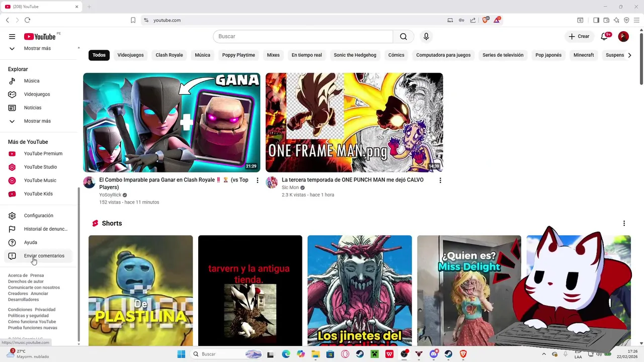Open the YouTube hamburger guide menu
The image size is (644, 362).
click(x=12, y=36)
